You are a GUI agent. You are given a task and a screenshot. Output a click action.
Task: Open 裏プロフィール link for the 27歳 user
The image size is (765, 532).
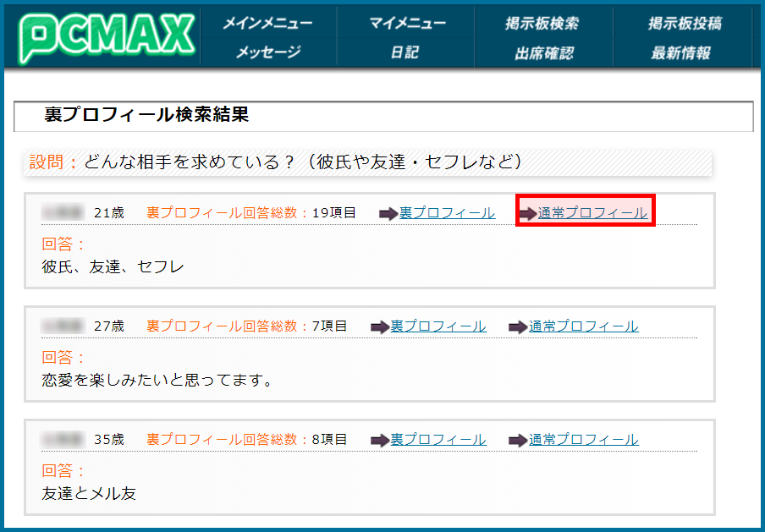[438, 326]
